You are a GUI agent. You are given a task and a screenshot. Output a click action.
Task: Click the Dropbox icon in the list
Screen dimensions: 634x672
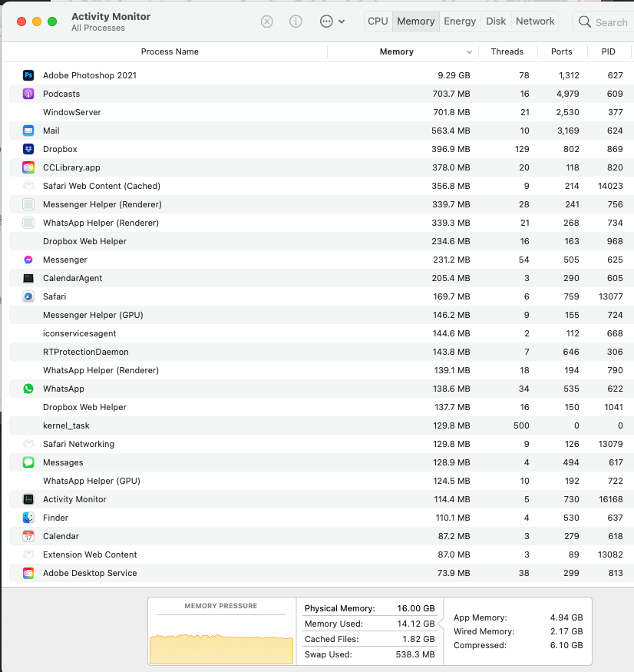coord(28,149)
